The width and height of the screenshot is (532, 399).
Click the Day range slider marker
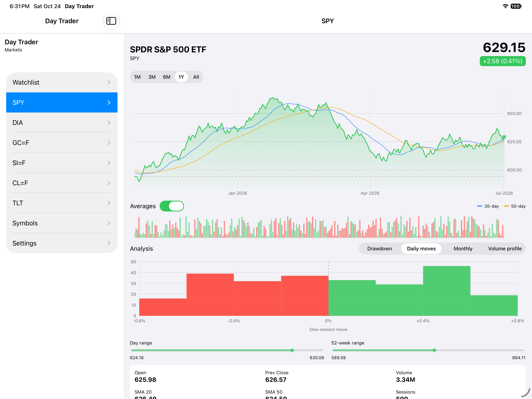(x=292, y=350)
